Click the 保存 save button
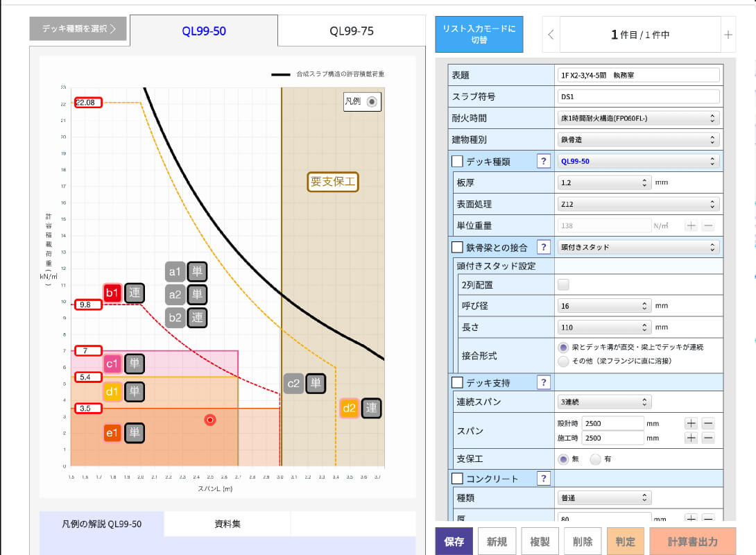Image resolution: width=756 pixels, height=555 pixels. pyautogui.click(x=454, y=542)
